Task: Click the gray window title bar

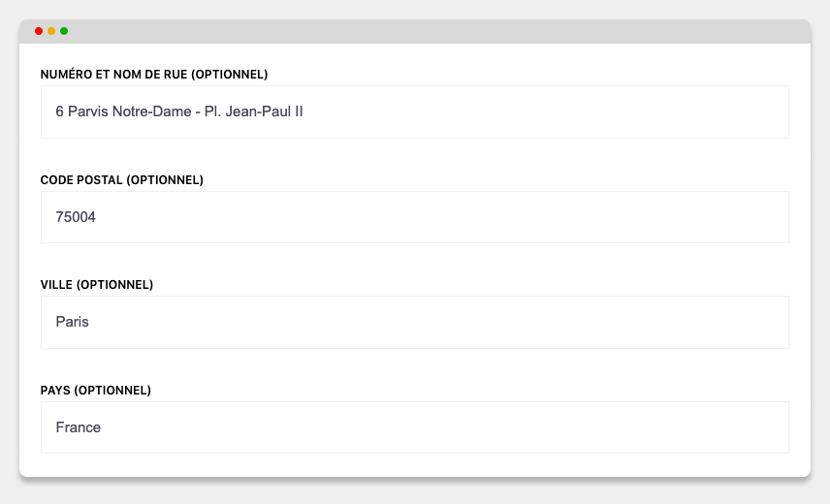Action: pos(415,31)
